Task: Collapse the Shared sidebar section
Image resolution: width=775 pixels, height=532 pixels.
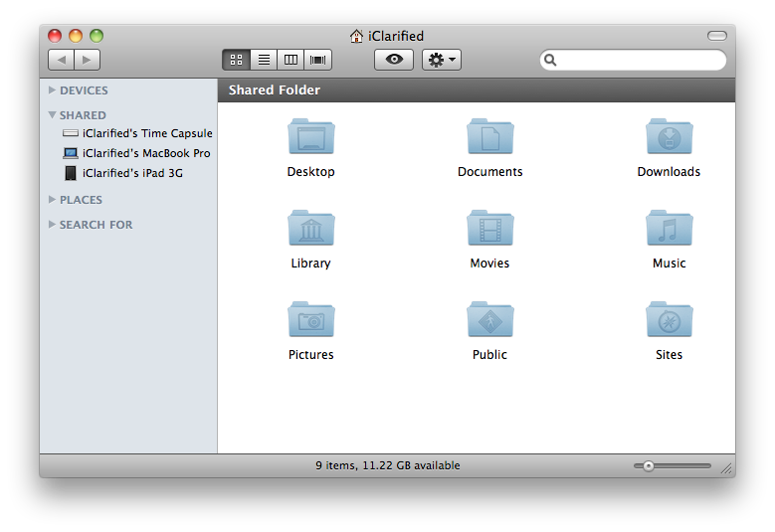Action: [x=53, y=115]
